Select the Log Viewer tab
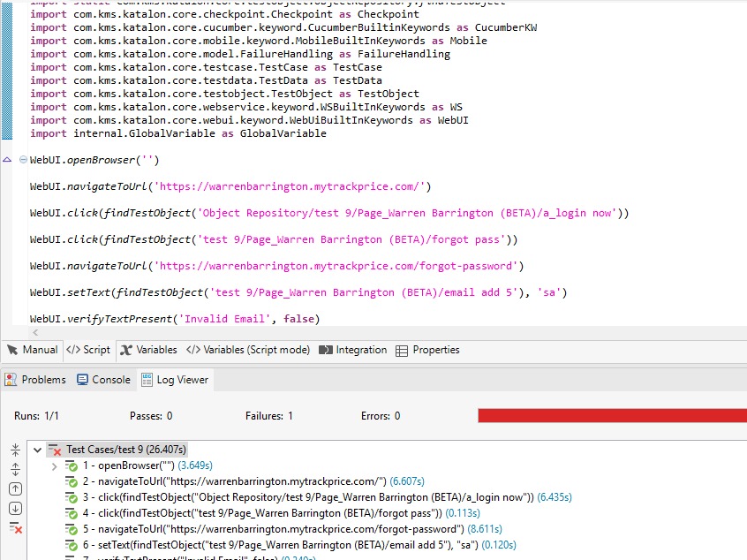 coord(176,380)
